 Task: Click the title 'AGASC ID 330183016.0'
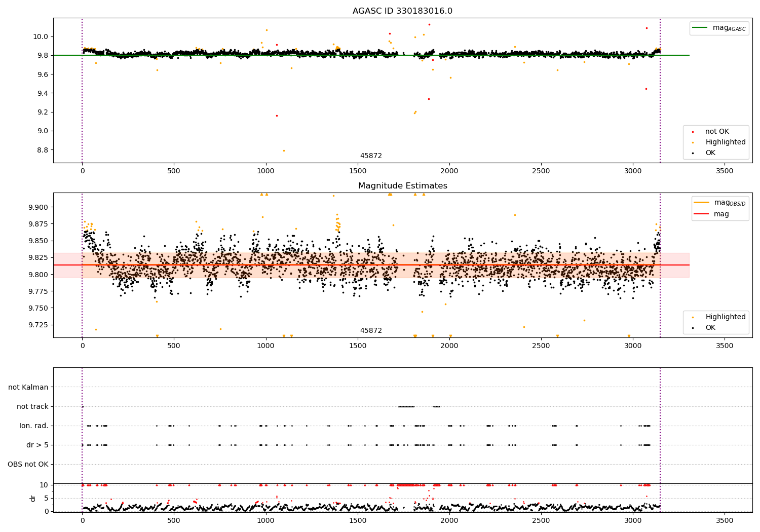403,11
